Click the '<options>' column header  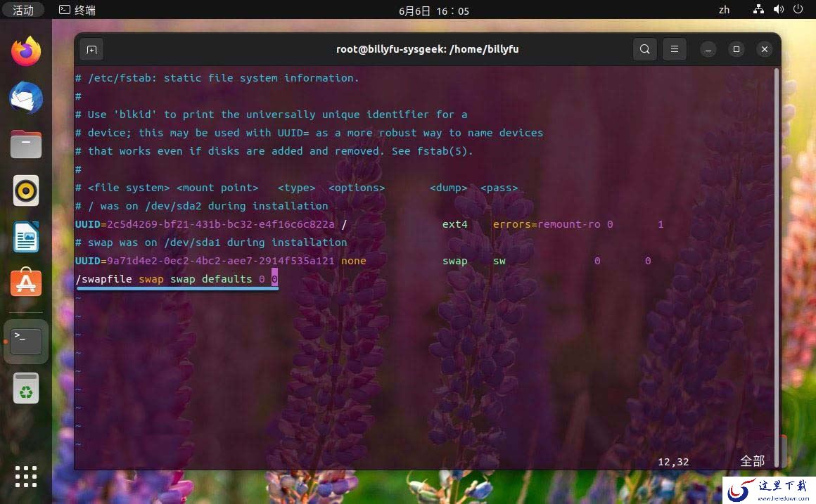(x=357, y=188)
